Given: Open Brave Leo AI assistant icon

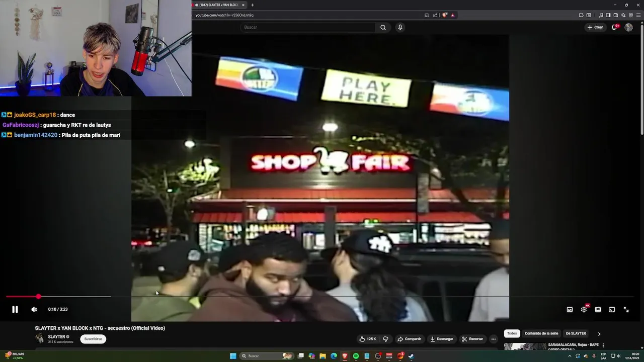Looking at the screenshot, I should click(623, 15).
